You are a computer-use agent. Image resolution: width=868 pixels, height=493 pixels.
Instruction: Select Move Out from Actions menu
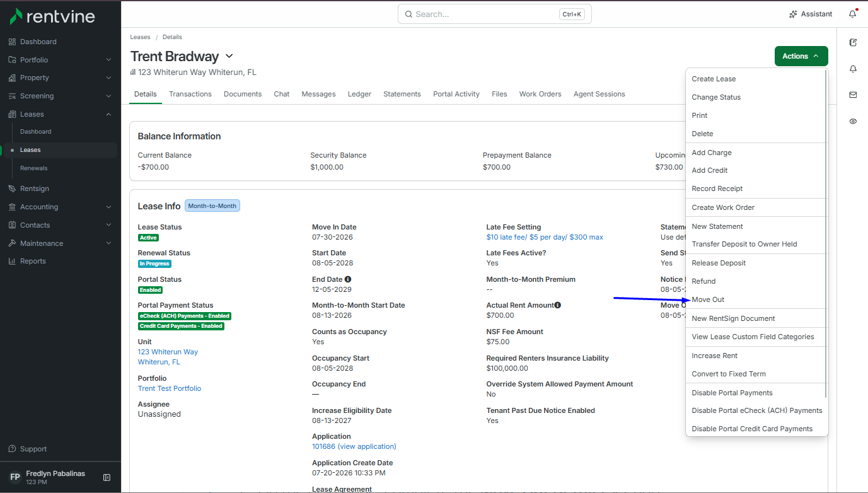coord(708,299)
